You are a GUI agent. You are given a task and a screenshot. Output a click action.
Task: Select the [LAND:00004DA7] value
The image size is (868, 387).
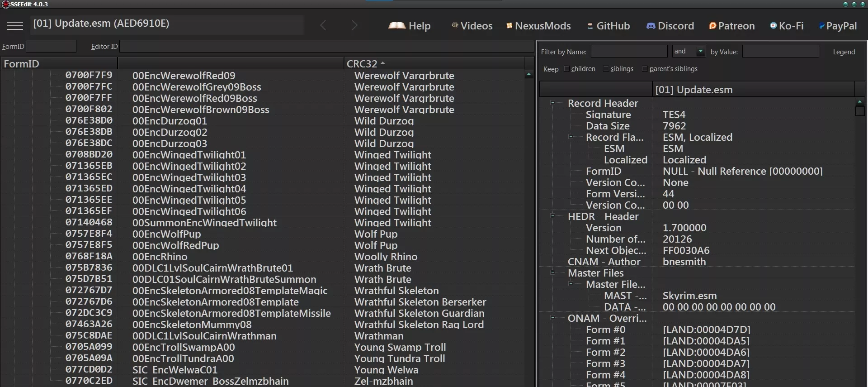706,363
